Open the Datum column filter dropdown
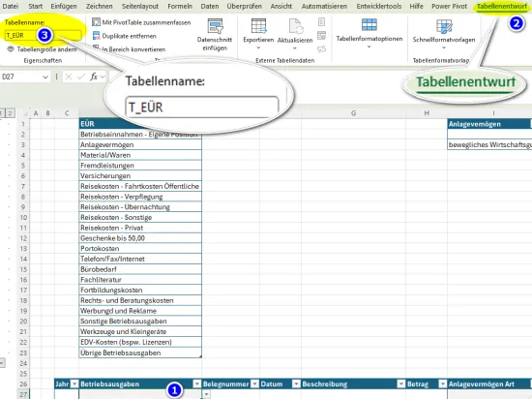 pos(296,384)
